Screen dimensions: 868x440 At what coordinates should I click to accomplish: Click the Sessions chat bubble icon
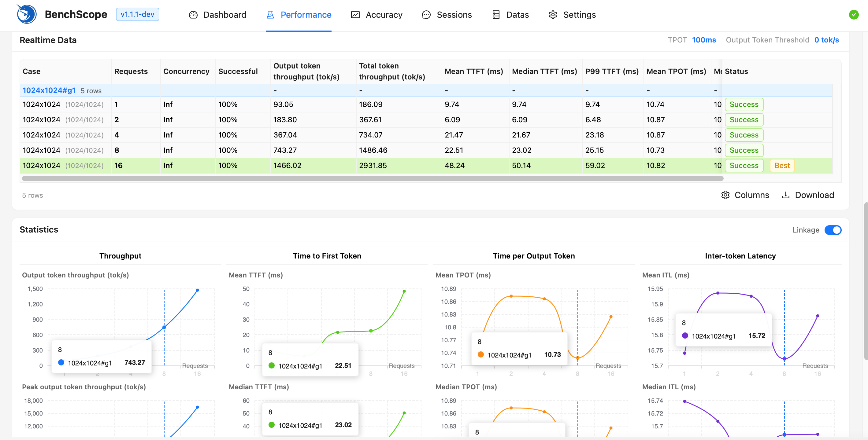[x=426, y=15]
